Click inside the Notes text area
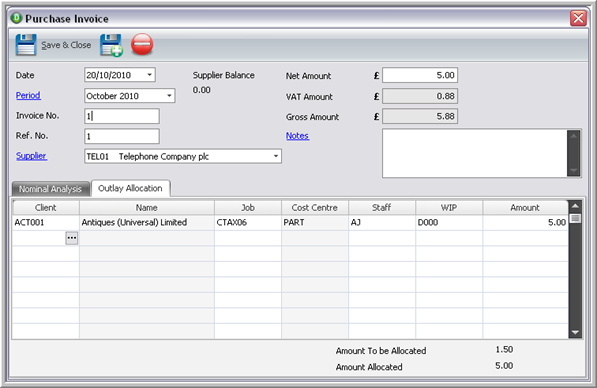This screenshot has height=388, width=597. point(474,153)
